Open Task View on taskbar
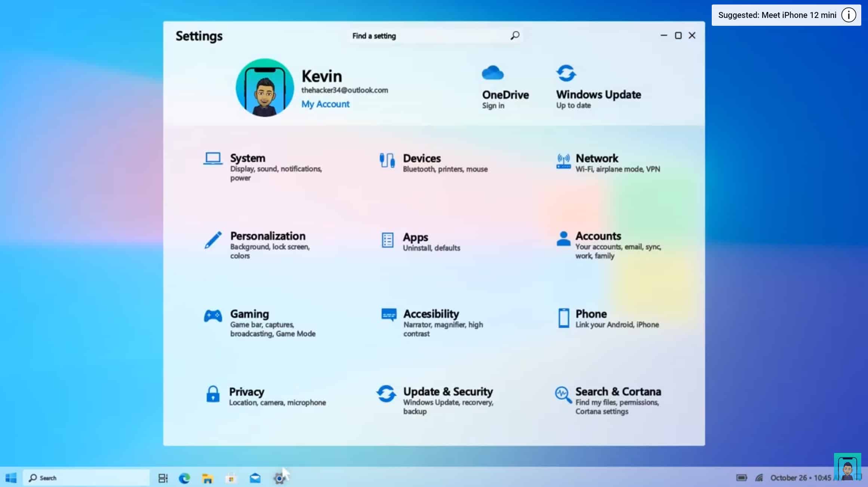Screen dimensions: 868x487 (163, 478)
